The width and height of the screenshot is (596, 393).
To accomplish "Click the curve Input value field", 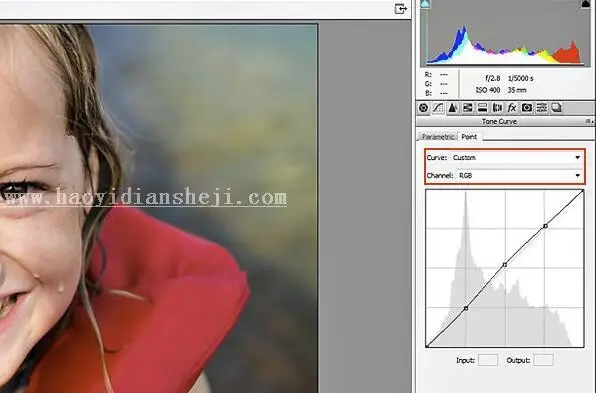I will click(x=488, y=360).
